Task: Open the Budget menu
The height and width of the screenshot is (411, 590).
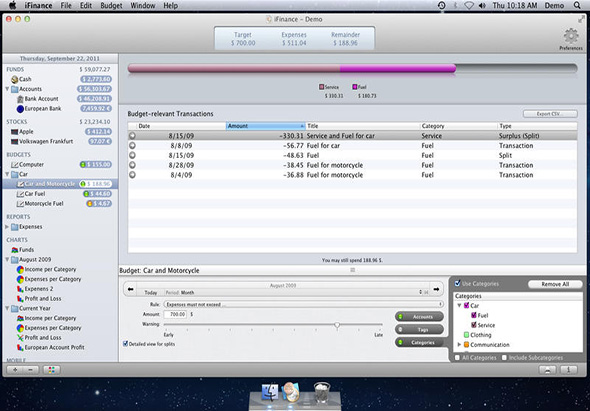Action: pyautogui.click(x=111, y=6)
